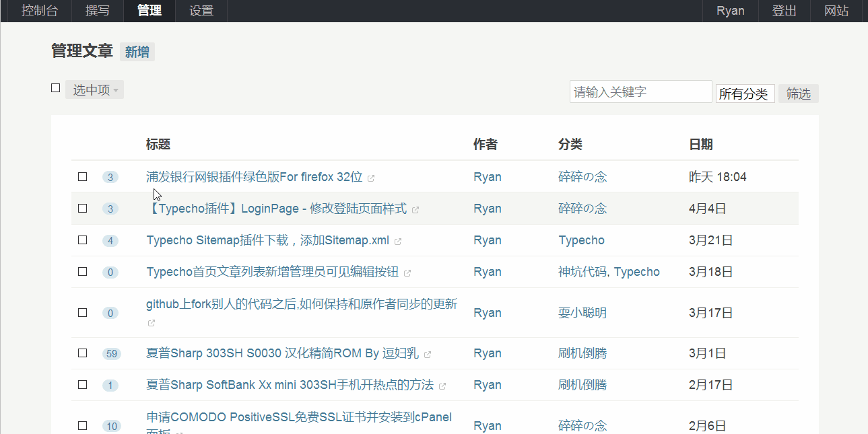This screenshot has width=868, height=434.
Task: Filter by 耍小聪明 category link
Action: tap(582, 313)
